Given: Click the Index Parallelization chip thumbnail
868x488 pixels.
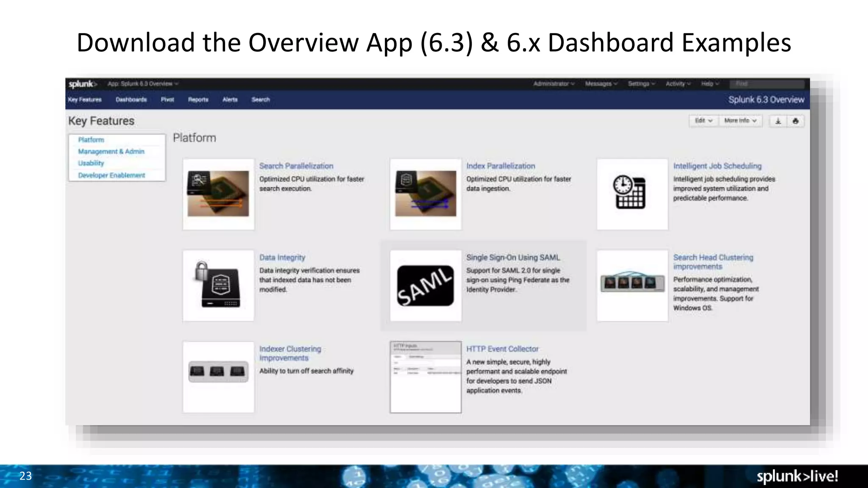Looking at the screenshot, I should (426, 194).
